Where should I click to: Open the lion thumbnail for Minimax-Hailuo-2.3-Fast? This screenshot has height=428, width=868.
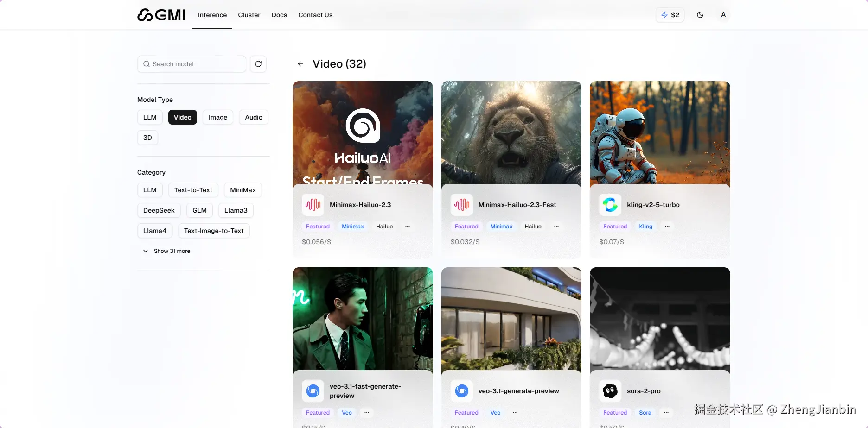[511, 133]
